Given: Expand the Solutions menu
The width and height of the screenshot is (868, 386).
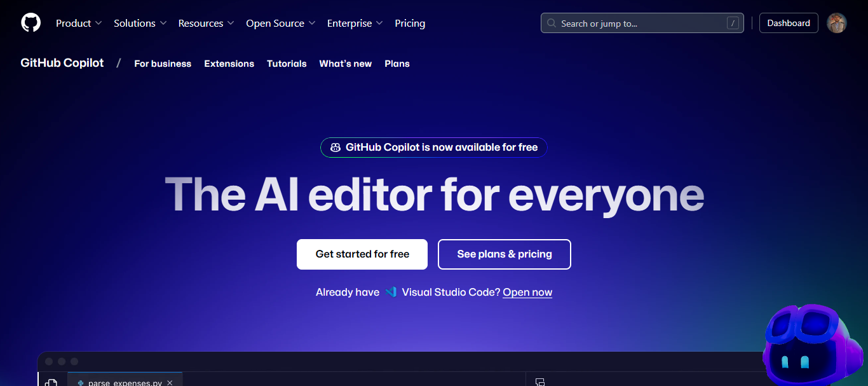Looking at the screenshot, I should (x=140, y=23).
